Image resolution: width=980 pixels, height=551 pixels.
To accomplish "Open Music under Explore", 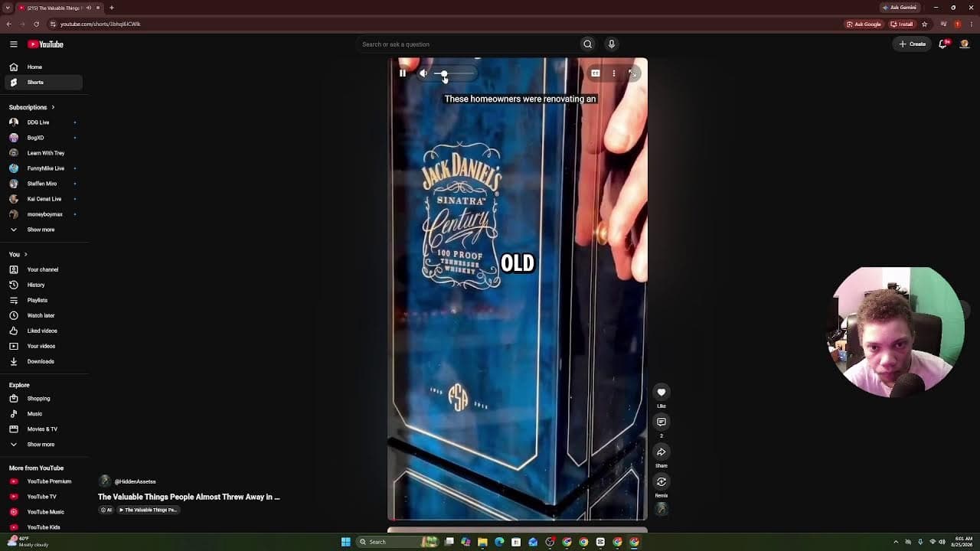I will 44,414.
